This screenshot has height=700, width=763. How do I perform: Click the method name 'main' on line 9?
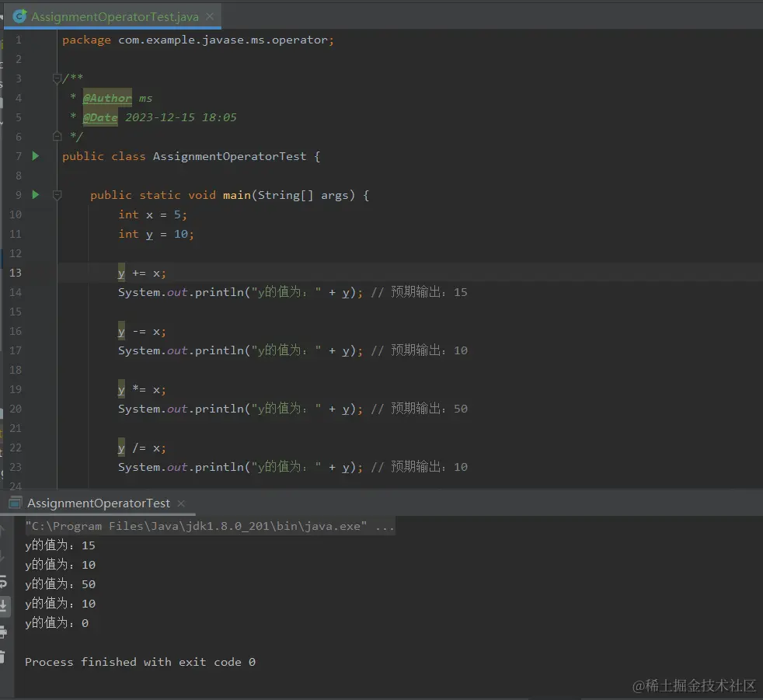pos(236,195)
